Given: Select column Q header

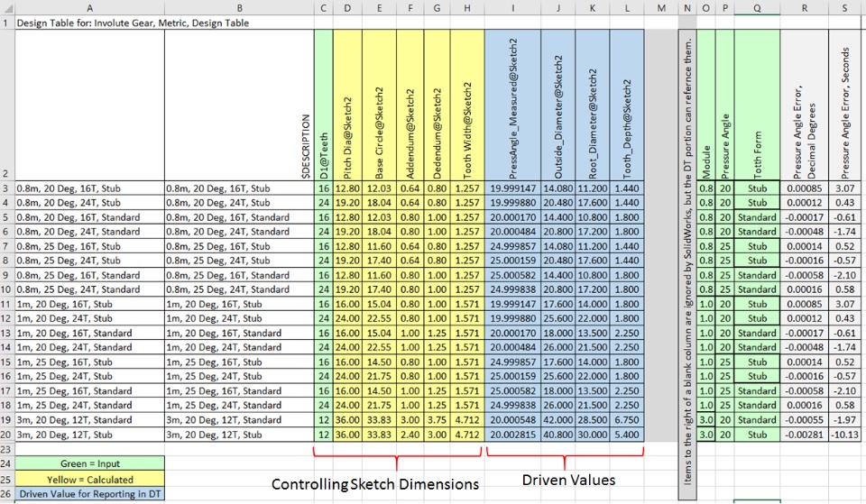Looking at the screenshot, I should tap(757, 8).
